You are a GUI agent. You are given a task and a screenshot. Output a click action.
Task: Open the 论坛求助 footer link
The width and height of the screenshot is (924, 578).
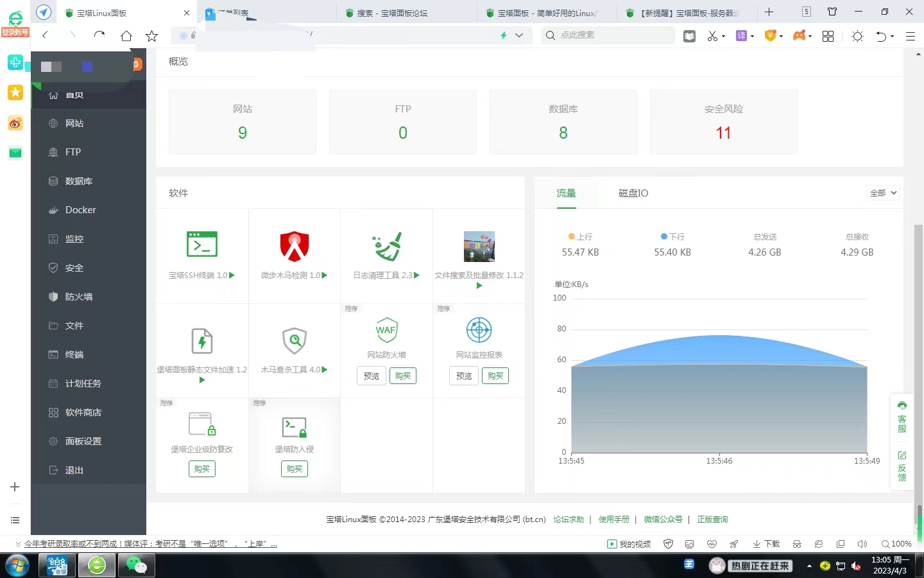click(x=569, y=519)
